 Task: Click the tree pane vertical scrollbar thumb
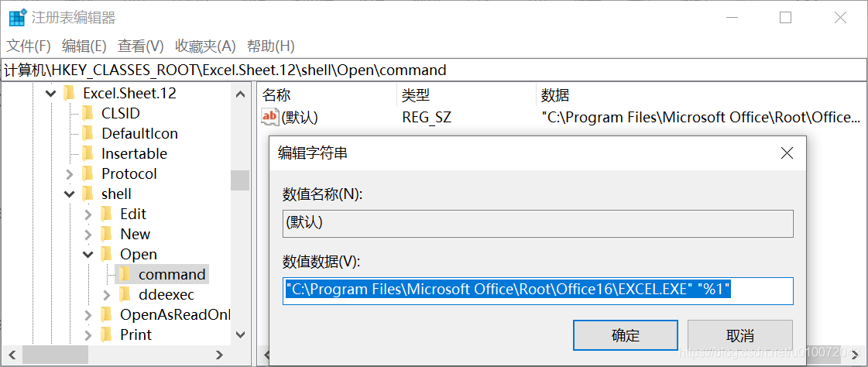[x=240, y=180]
